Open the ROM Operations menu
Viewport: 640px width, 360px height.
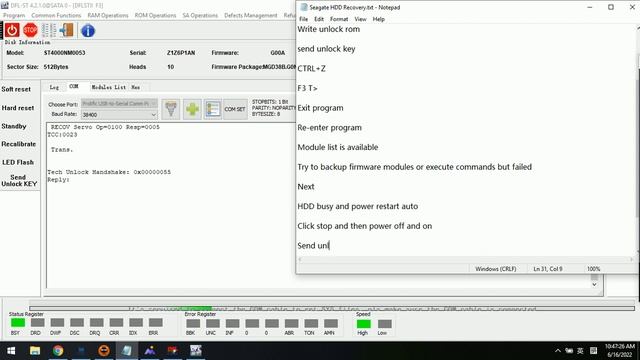[155, 16]
